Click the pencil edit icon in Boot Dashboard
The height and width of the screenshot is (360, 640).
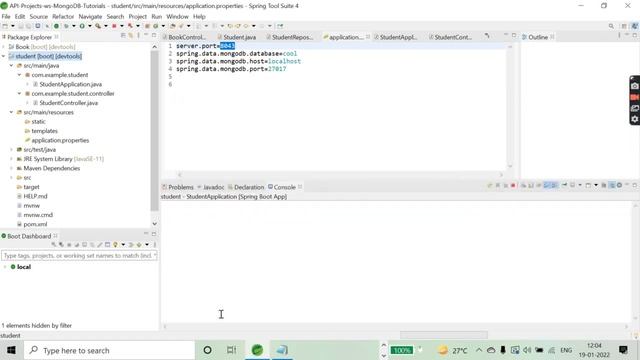click(x=100, y=245)
